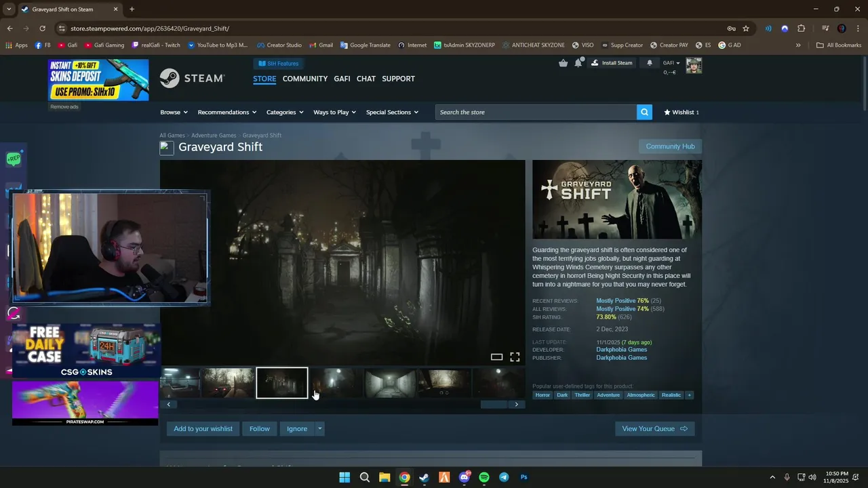Image resolution: width=868 pixels, height=488 pixels.
Task: Open File Explorer from the taskbar
Action: 384,477
